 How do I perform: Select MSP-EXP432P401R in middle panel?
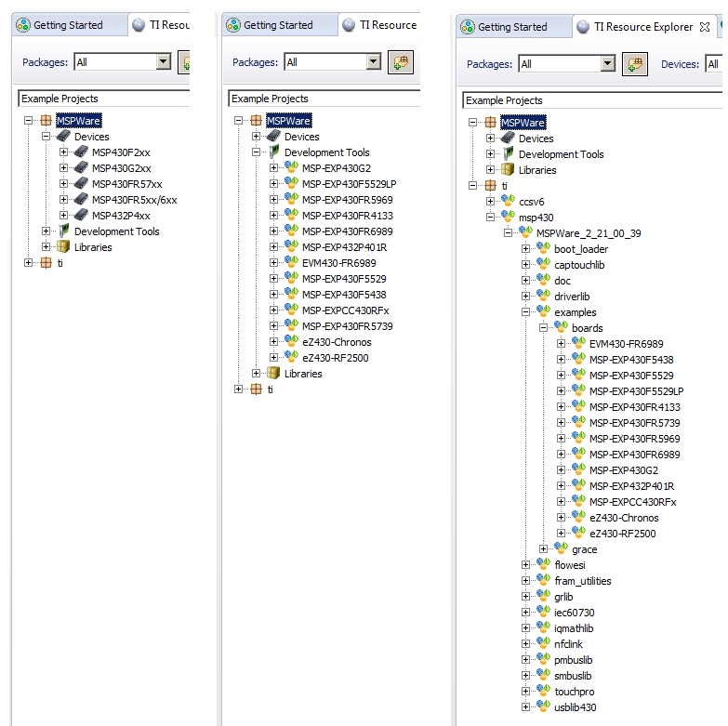pyautogui.click(x=345, y=247)
